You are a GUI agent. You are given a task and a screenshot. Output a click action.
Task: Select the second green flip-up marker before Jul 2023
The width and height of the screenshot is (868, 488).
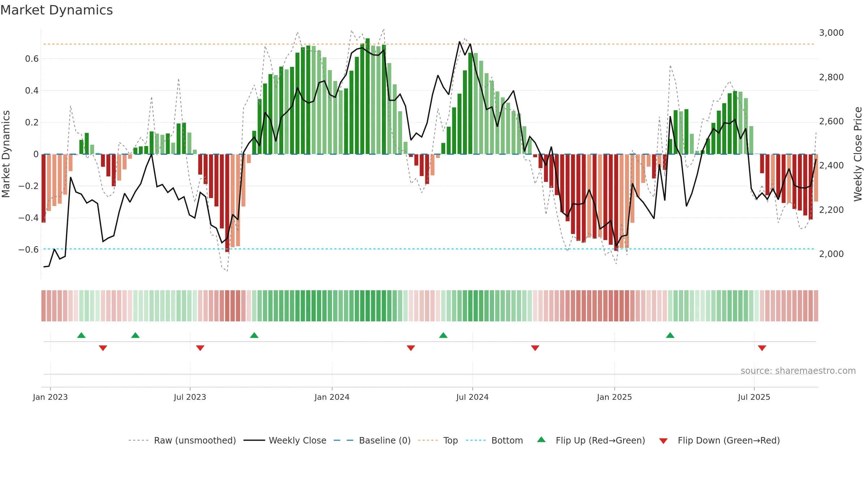point(135,335)
